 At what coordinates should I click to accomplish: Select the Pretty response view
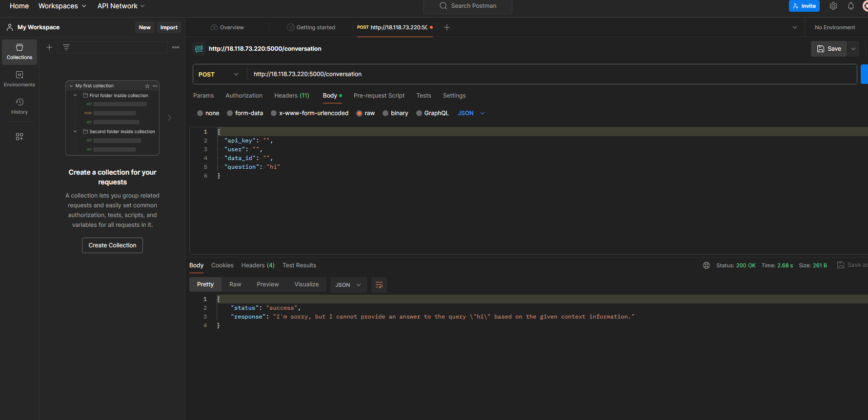(205, 284)
